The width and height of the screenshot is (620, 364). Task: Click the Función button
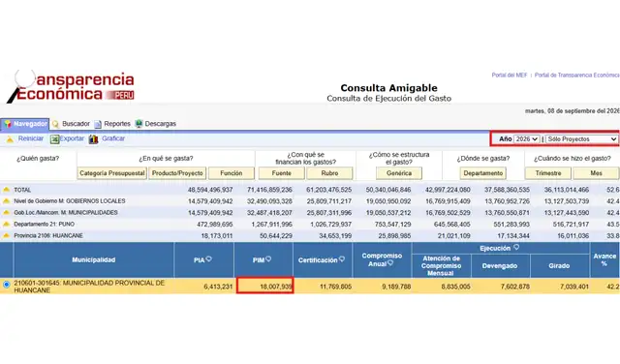(x=232, y=173)
